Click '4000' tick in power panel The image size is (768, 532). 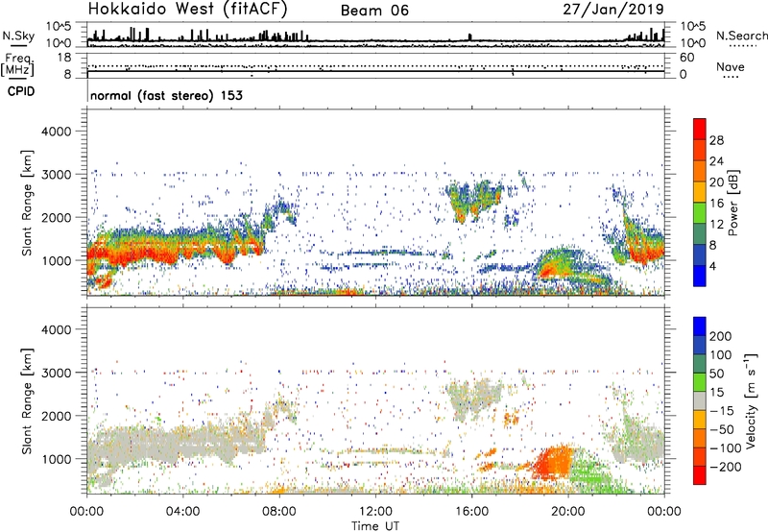coord(56,132)
